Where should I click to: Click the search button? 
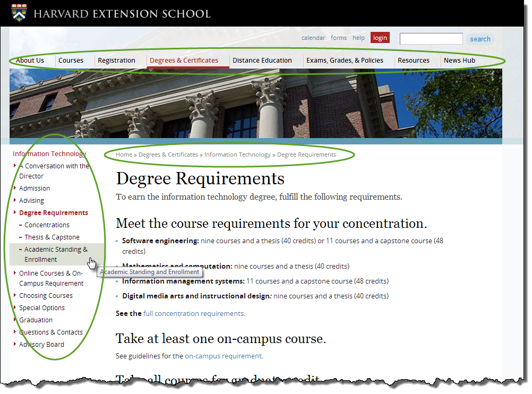480,39
